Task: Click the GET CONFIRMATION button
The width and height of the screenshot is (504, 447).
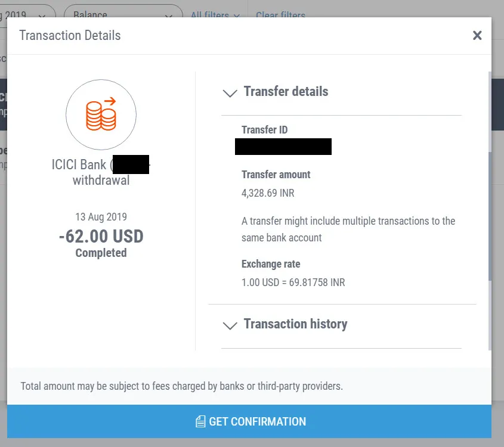Action: pos(249,421)
